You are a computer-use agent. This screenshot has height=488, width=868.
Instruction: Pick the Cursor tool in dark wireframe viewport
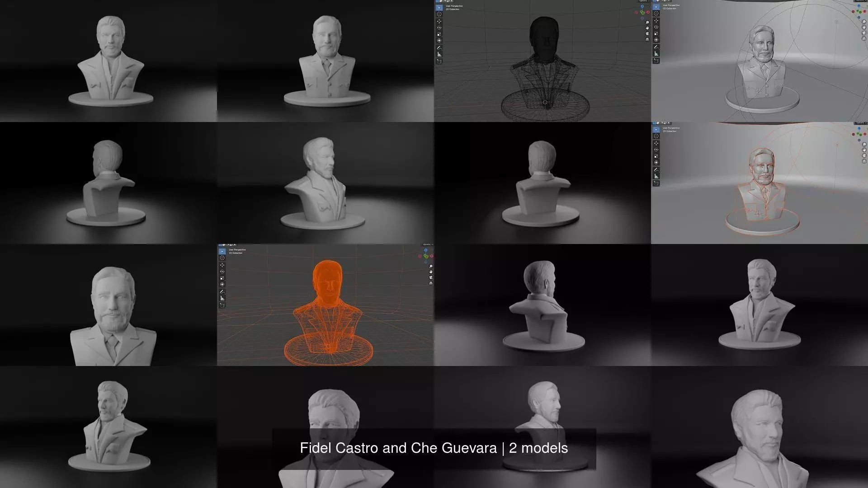pos(439,14)
